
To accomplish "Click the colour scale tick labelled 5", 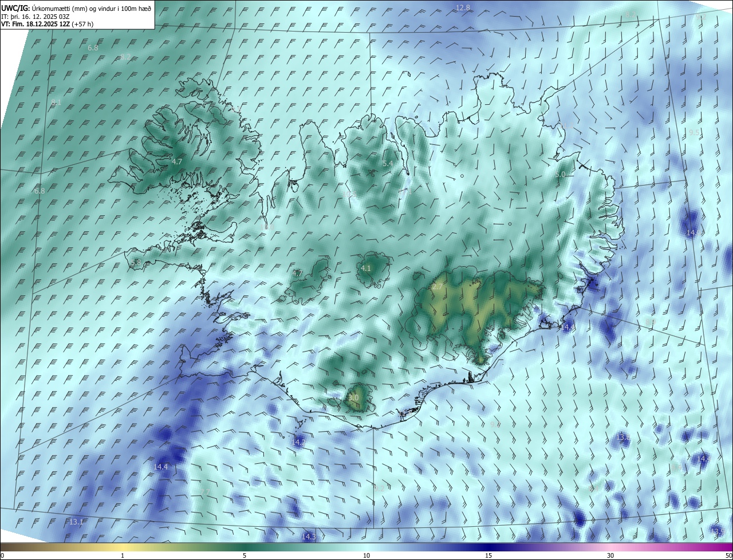I will coord(245,555).
